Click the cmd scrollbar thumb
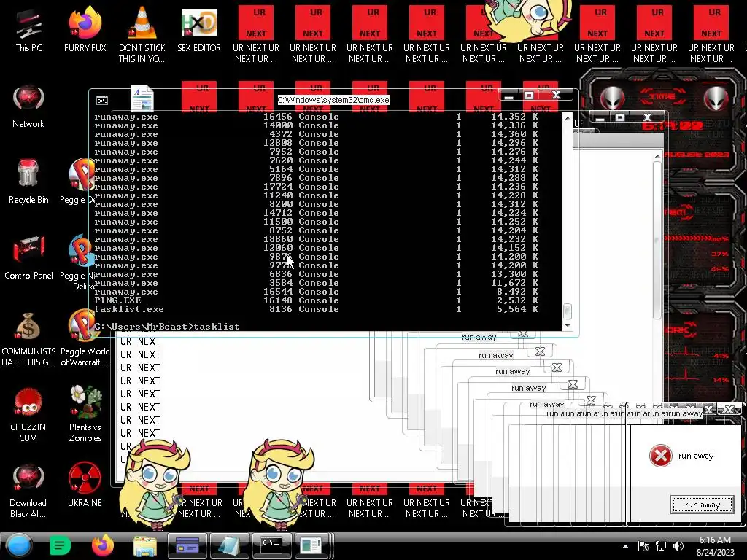The height and width of the screenshot is (560, 747). [567, 311]
